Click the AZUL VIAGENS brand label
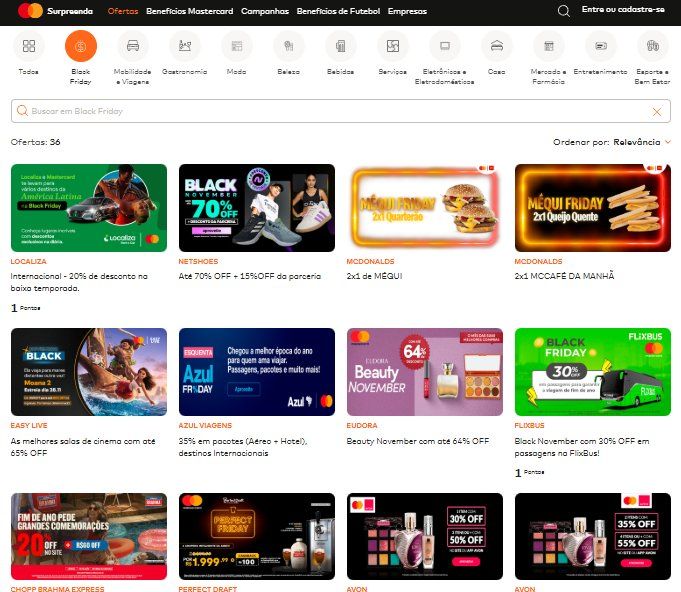681x592 pixels. click(x=205, y=426)
